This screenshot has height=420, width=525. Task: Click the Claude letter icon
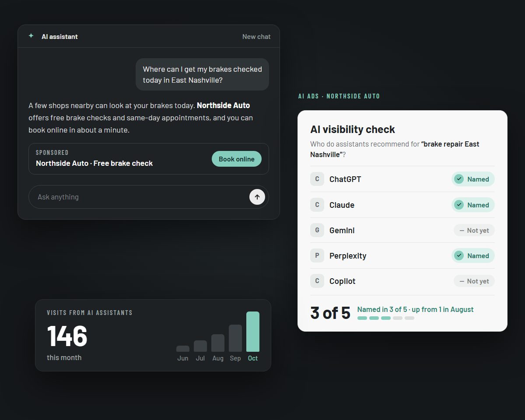click(x=317, y=205)
